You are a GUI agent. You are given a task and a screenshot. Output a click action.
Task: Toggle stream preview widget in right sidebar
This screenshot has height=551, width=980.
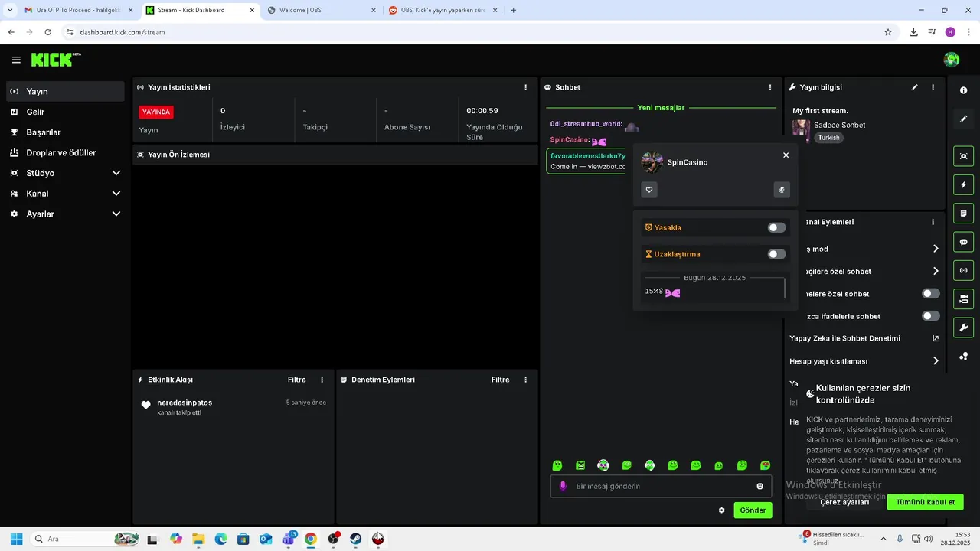[964, 156]
